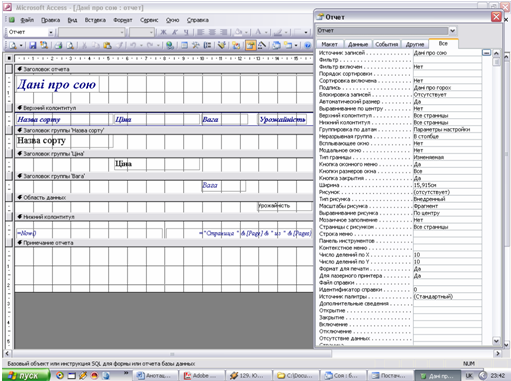This screenshot has height=381, width=511.
Task: Open the Формат menu
Action: (123, 20)
